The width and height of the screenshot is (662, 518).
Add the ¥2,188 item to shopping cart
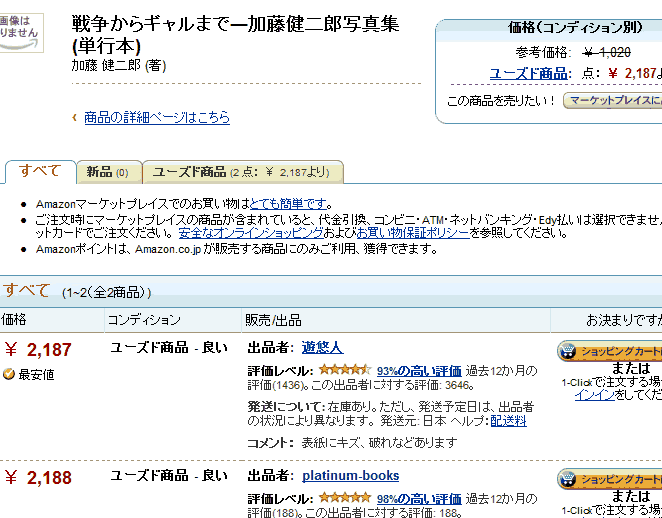click(610, 479)
